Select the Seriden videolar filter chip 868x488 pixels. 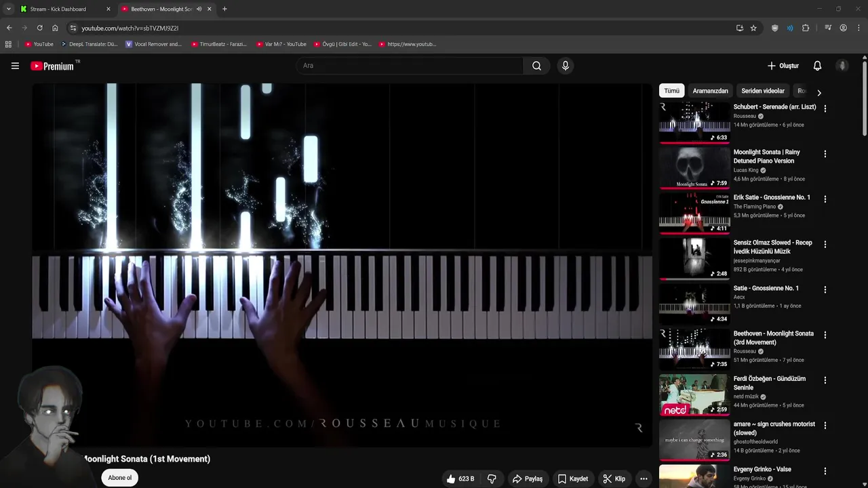click(x=762, y=91)
